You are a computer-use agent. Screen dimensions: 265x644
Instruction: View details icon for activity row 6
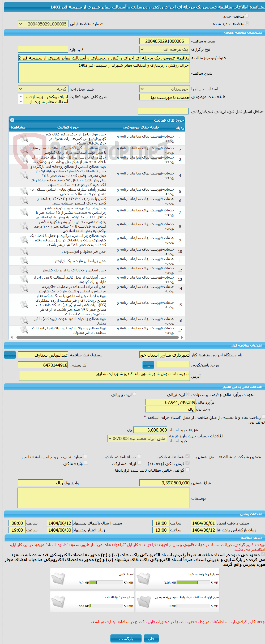[24, 201]
